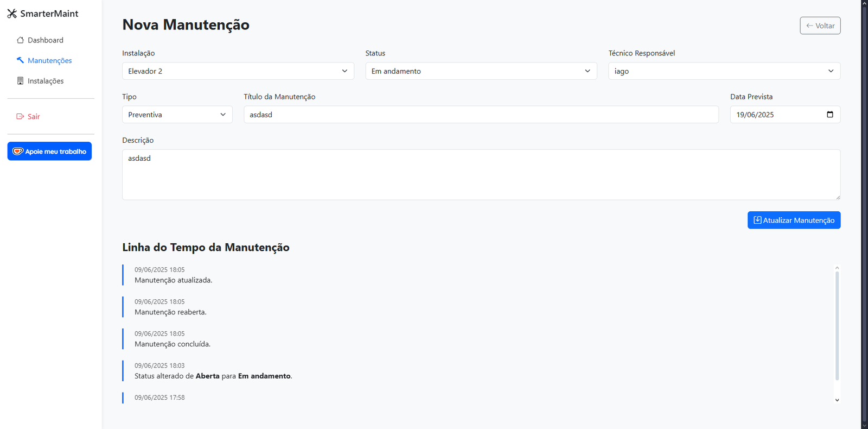Click the Apoie meu trabalho button

49,152
